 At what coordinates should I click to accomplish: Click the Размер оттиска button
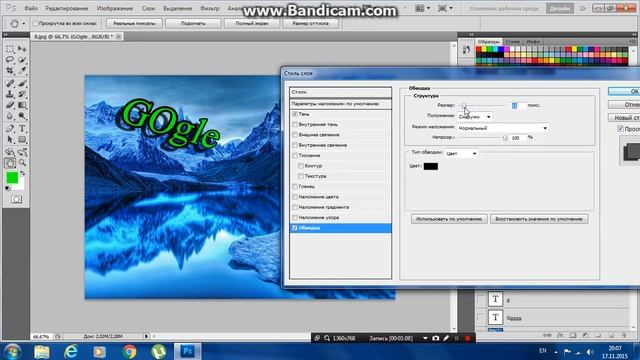click(311, 23)
